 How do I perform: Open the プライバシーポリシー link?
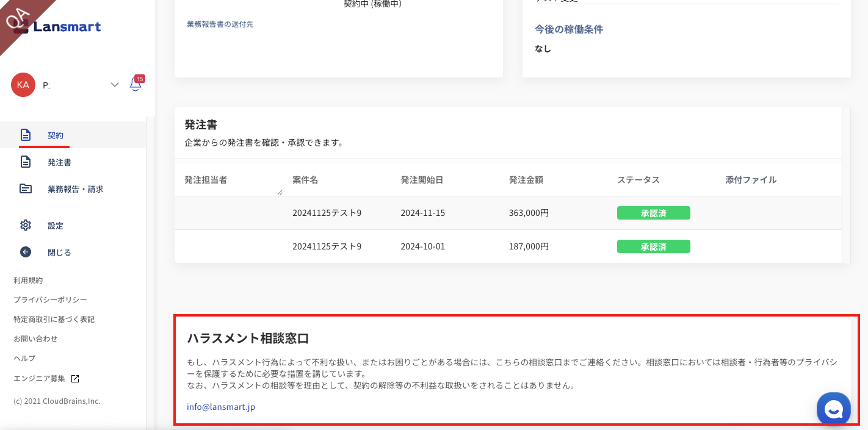[x=50, y=299]
